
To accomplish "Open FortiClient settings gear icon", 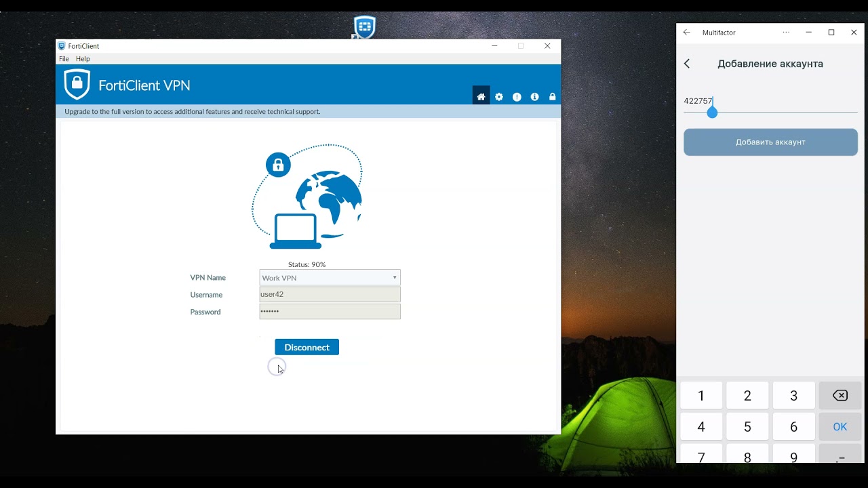I will coord(499,97).
